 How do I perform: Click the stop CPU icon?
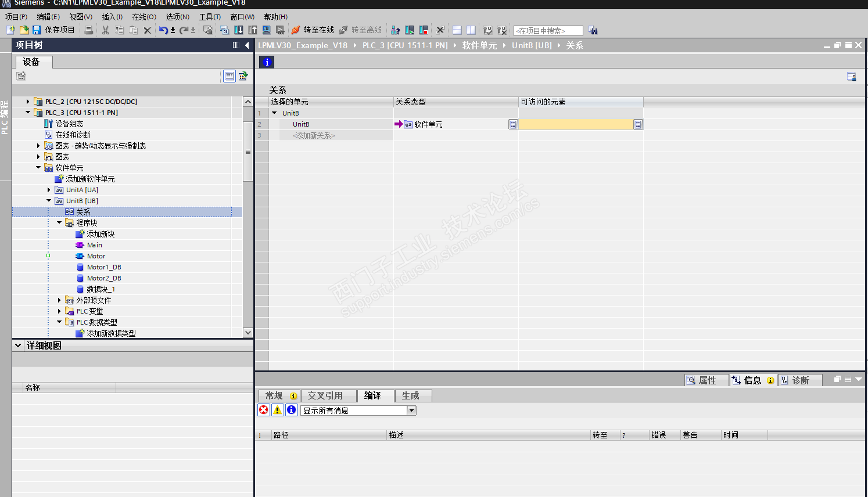424,30
